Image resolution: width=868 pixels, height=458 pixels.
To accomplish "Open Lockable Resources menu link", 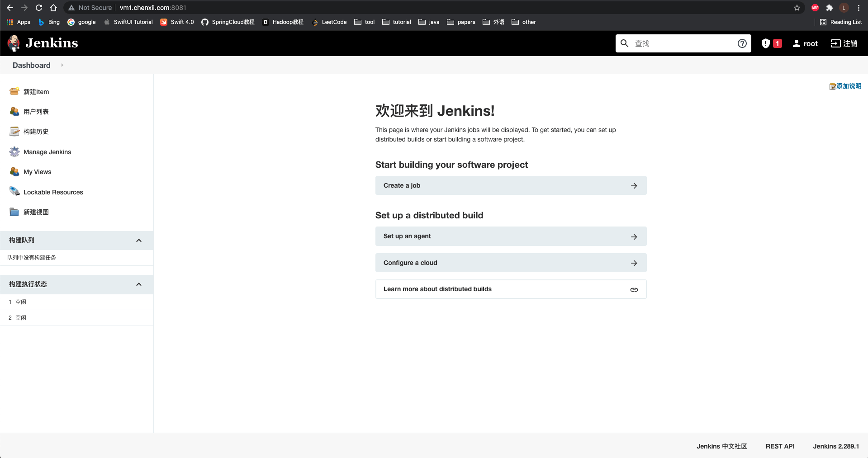I will [53, 192].
